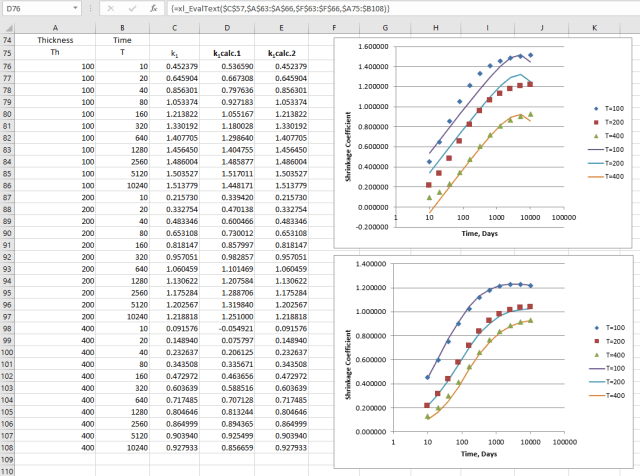
Task: Click the Enter checkmark icon in formula bar
Action: click(131, 8)
